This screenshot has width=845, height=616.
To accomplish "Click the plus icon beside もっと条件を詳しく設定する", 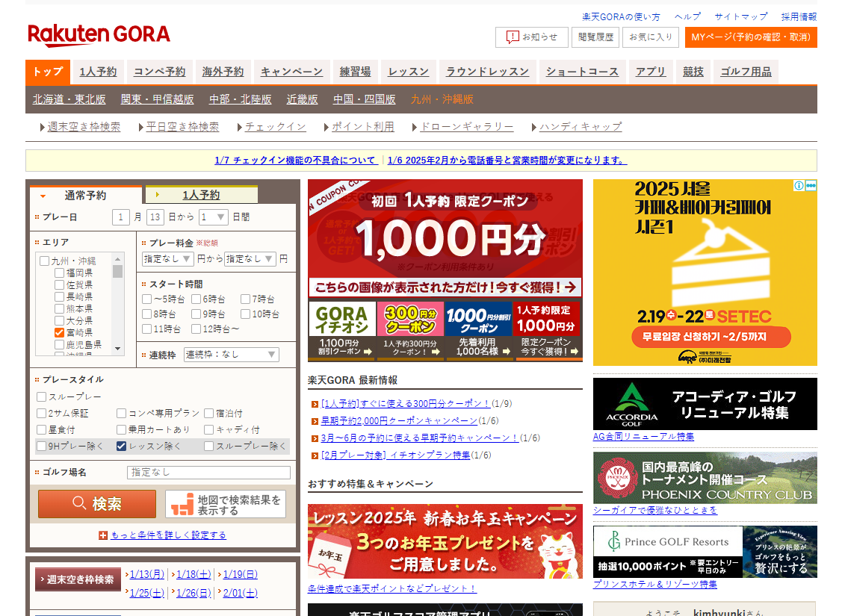I will (x=103, y=535).
